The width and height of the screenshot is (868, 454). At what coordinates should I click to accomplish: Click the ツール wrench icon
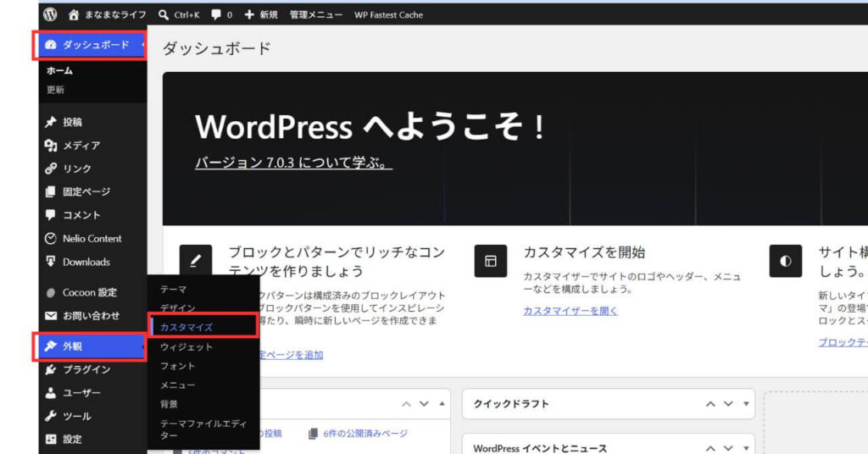[50, 416]
